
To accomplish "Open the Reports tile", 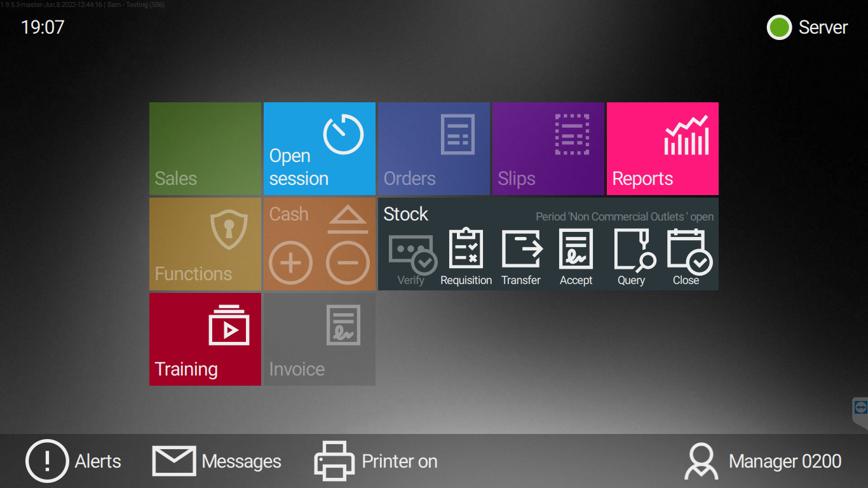I will (x=662, y=149).
